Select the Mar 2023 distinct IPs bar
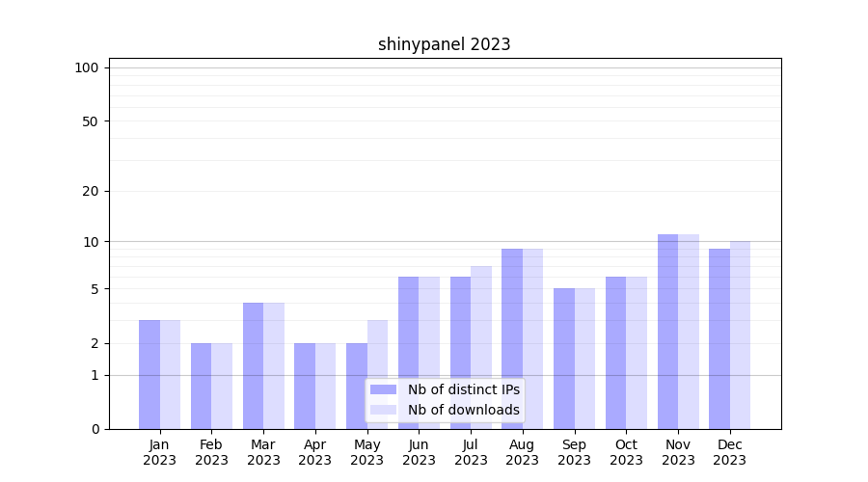This screenshot has width=868, height=482. tap(253, 365)
